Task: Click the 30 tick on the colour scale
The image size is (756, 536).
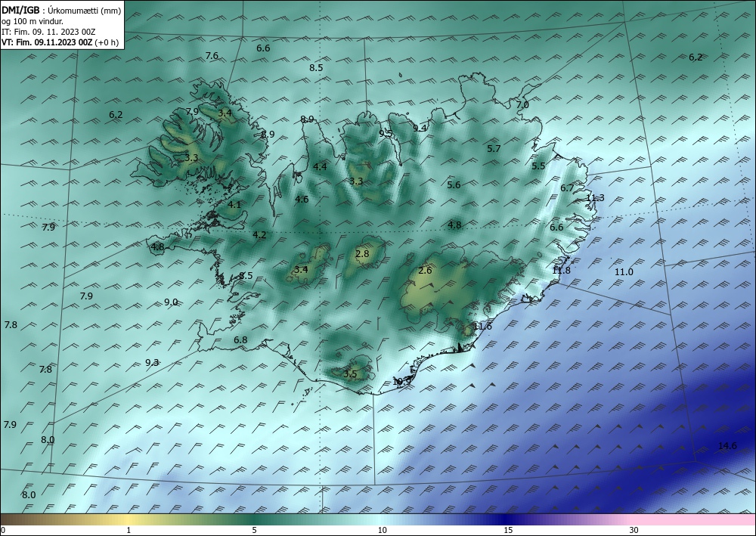Action: pos(634,530)
